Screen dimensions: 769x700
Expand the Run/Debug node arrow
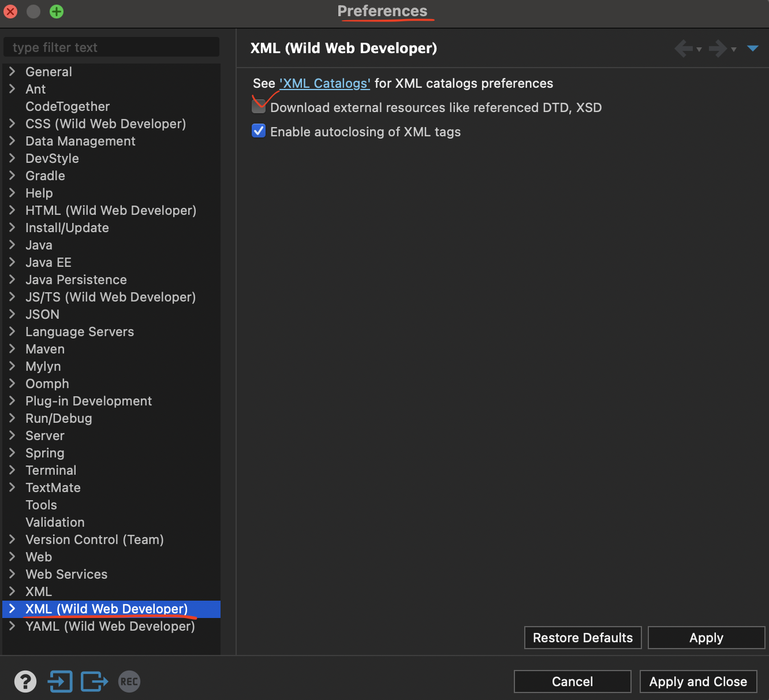coord(12,418)
